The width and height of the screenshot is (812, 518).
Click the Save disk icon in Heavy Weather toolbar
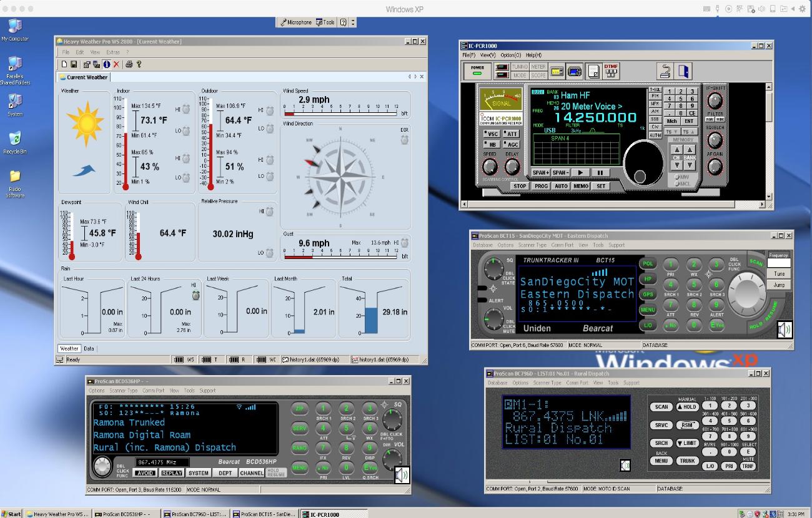74,64
